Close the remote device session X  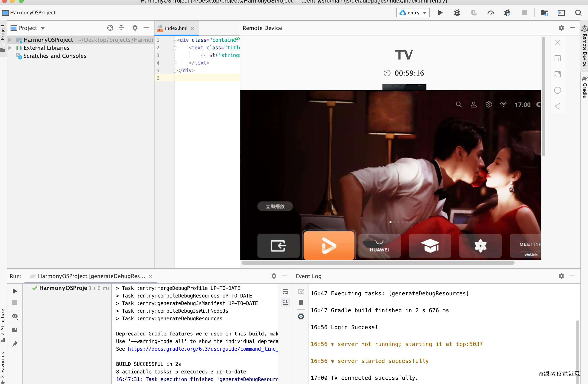click(557, 42)
